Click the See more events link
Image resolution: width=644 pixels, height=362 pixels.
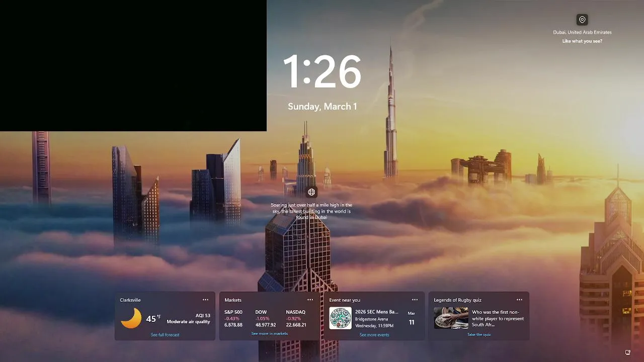point(374,335)
